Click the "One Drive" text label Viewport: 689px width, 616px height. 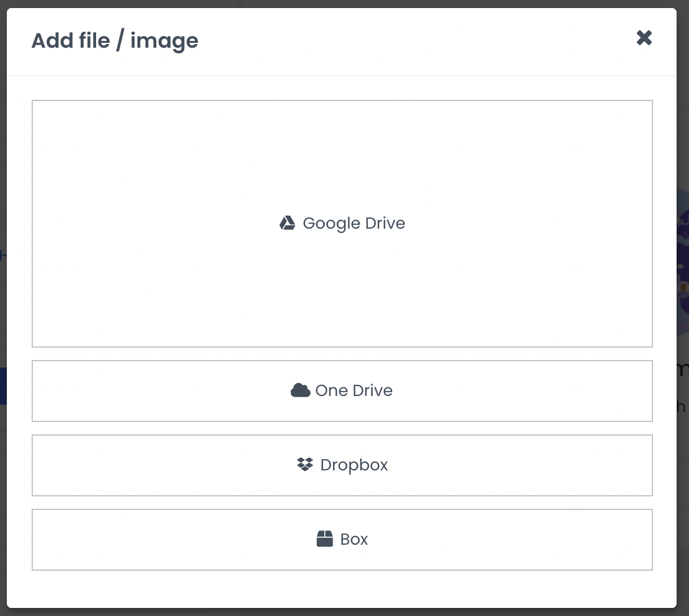tap(353, 390)
